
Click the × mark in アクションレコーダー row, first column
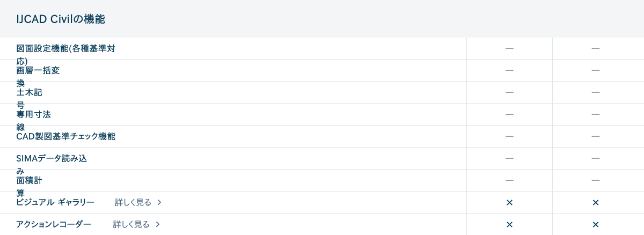[x=509, y=224]
